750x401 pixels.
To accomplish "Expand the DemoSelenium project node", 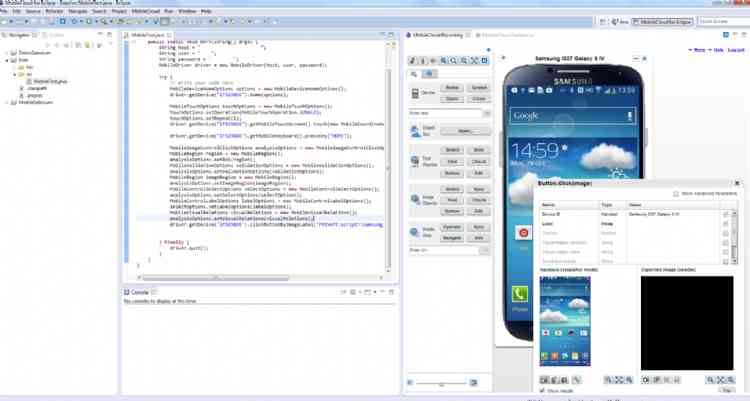I will click(8, 53).
